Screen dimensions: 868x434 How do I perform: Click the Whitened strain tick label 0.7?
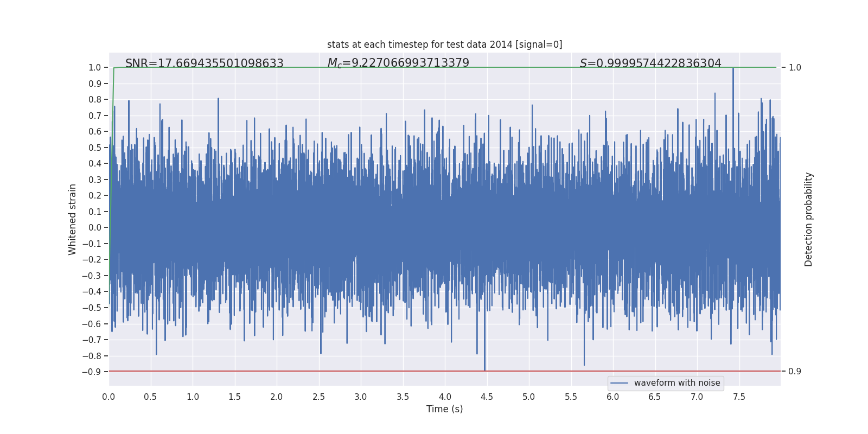(x=95, y=116)
